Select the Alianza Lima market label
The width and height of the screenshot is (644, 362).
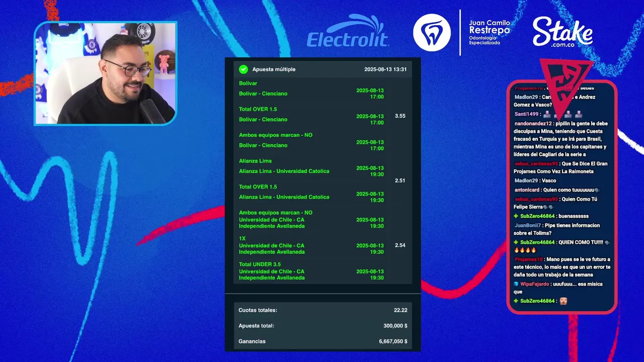255,161
